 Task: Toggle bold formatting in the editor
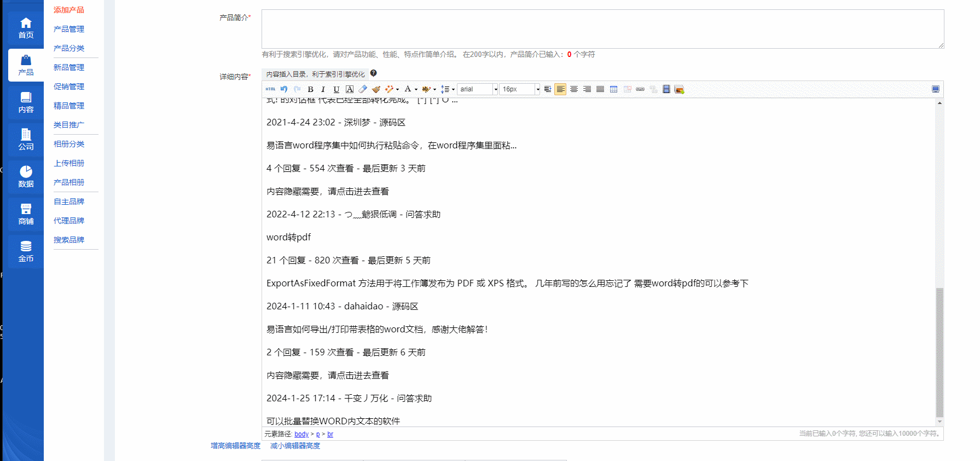(310, 89)
